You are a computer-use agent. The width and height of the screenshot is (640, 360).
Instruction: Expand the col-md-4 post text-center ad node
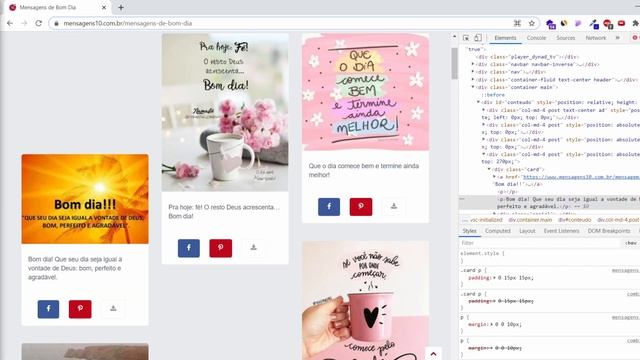(484, 110)
